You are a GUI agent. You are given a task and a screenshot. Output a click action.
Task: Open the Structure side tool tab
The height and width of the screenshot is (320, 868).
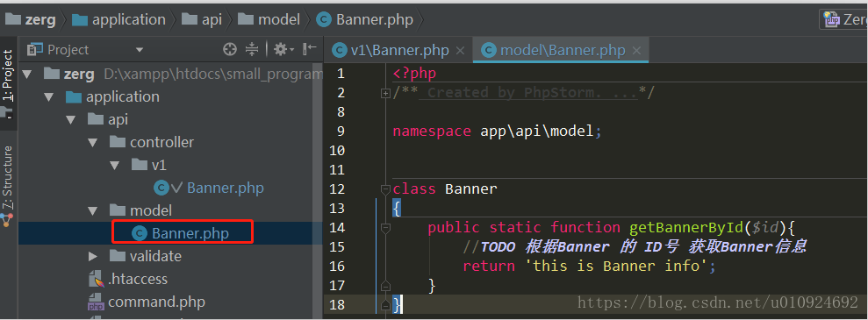pos(8,186)
